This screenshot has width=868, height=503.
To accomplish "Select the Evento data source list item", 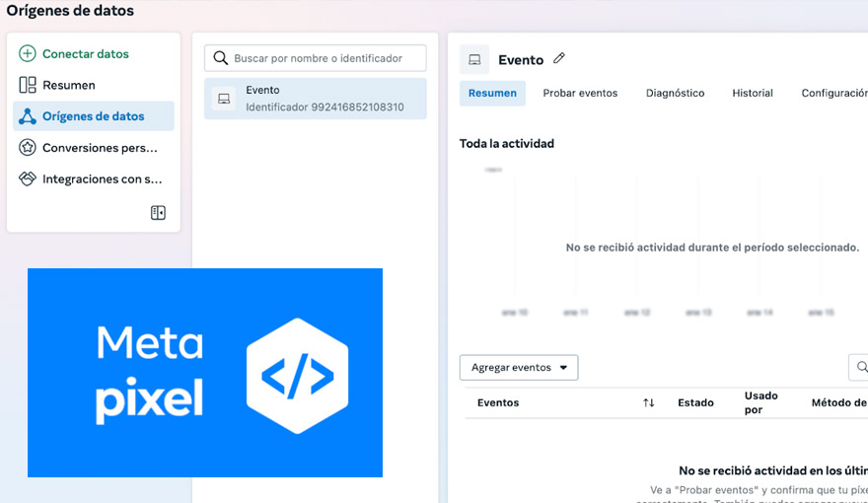I will pos(316,99).
